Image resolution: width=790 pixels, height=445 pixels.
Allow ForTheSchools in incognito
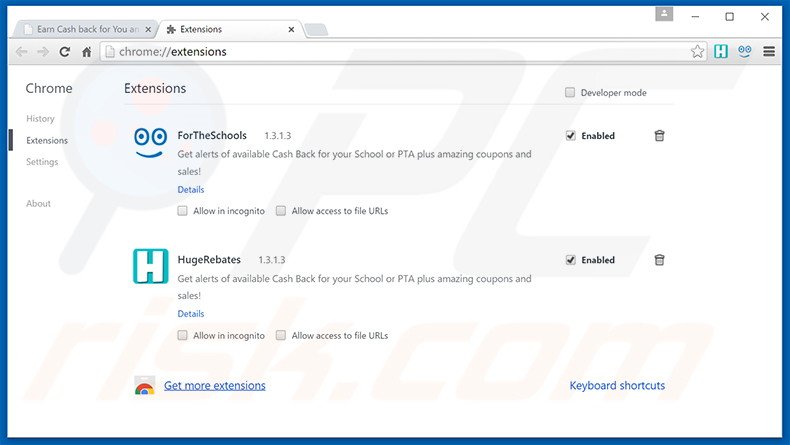click(x=182, y=211)
